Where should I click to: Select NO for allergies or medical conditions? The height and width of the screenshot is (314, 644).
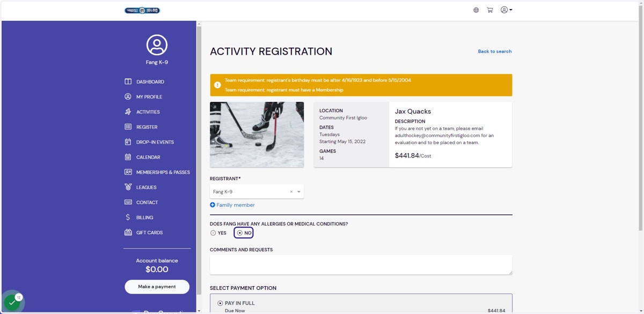(239, 233)
